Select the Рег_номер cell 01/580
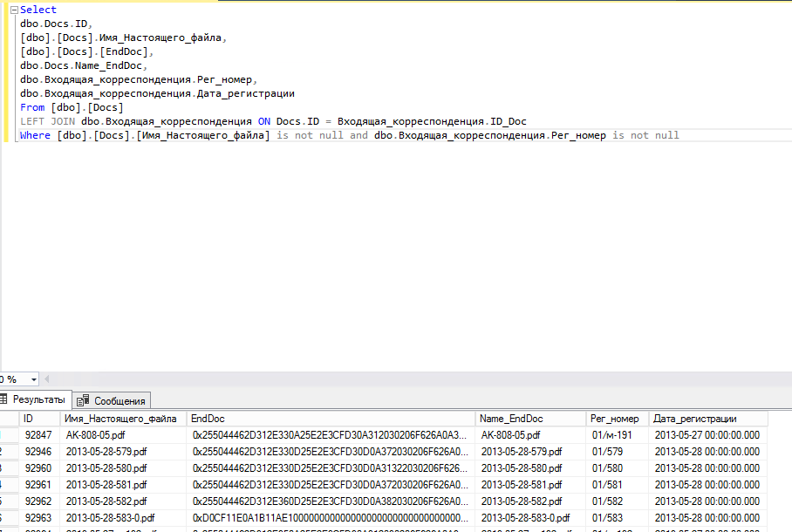This screenshot has width=792, height=532. (618, 468)
